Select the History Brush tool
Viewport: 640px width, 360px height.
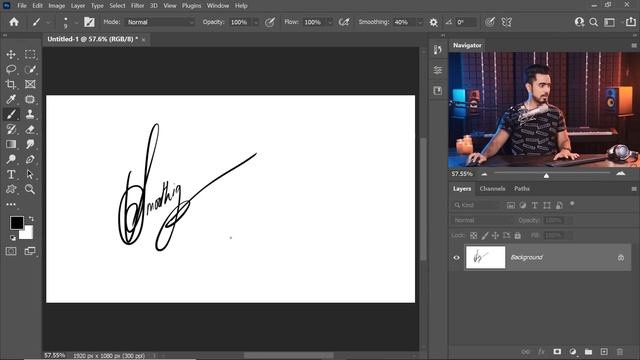[11, 129]
